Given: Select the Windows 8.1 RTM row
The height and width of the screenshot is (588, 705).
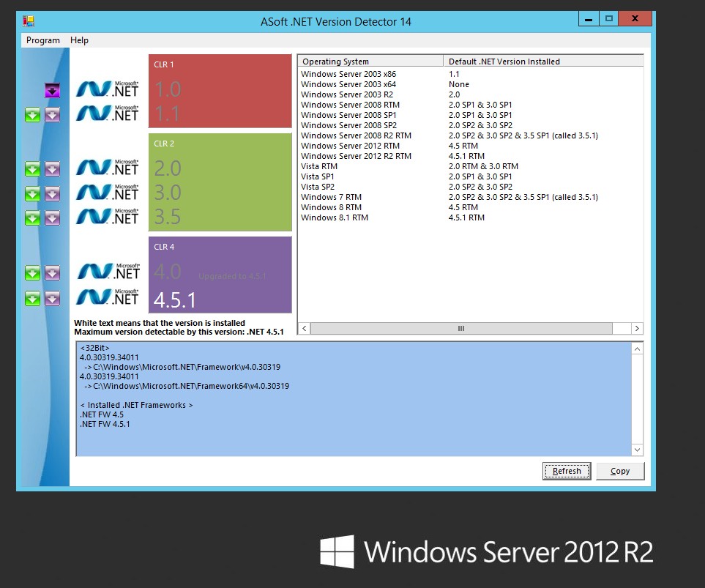Looking at the screenshot, I should click(471, 217).
